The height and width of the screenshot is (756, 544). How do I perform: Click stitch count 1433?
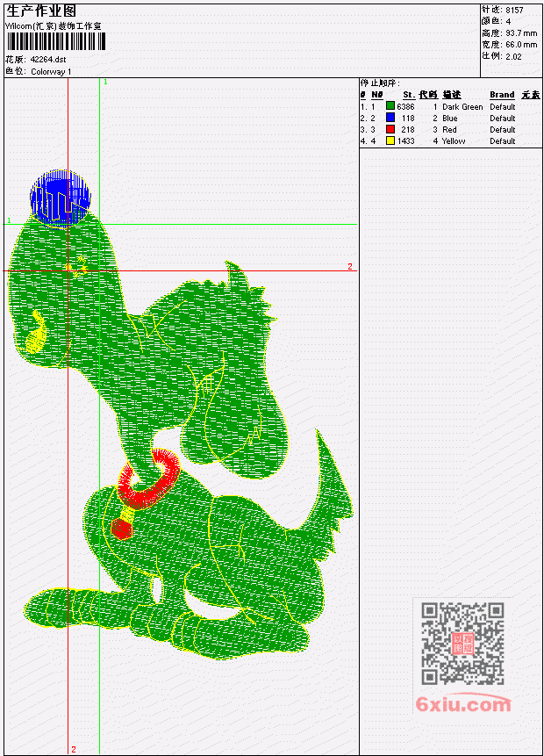pyautogui.click(x=405, y=140)
